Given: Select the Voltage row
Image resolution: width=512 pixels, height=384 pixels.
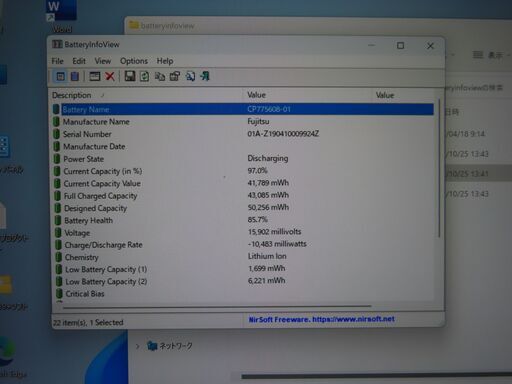Looking at the screenshot, I should 243,233.
